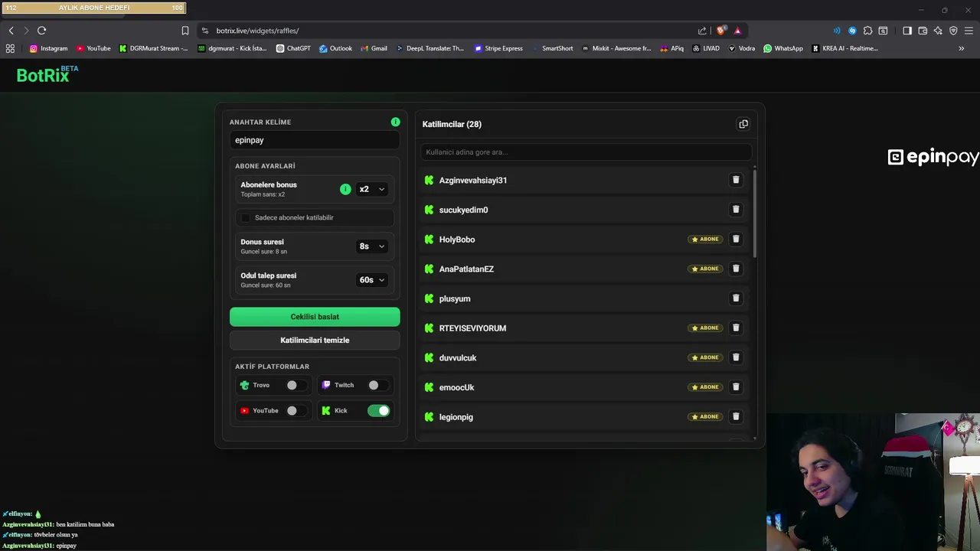Open the YouTube bookmark
This screenshot has width=980, height=551.
[93, 48]
